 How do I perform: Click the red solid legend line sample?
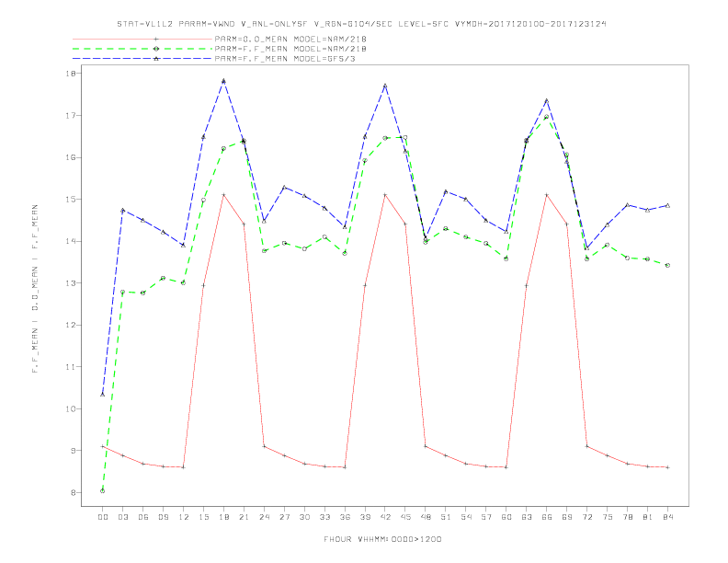(x=142, y=39)
